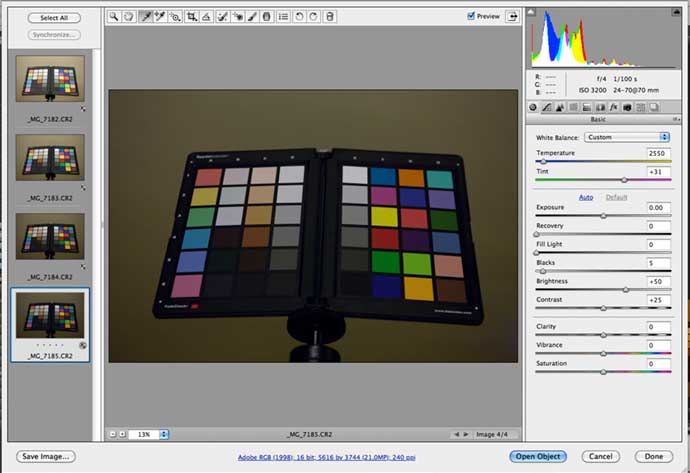Select the Crop tool

(x=191, y=17)
